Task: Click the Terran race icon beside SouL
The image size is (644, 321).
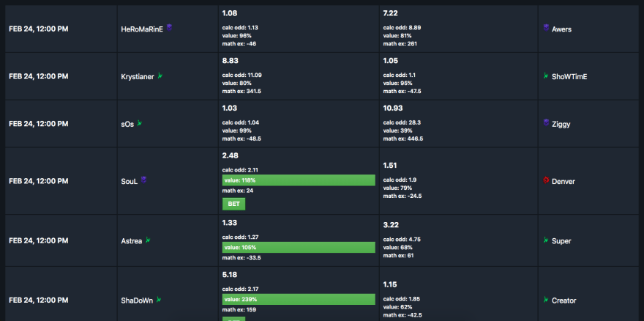Action: [143, 180]
